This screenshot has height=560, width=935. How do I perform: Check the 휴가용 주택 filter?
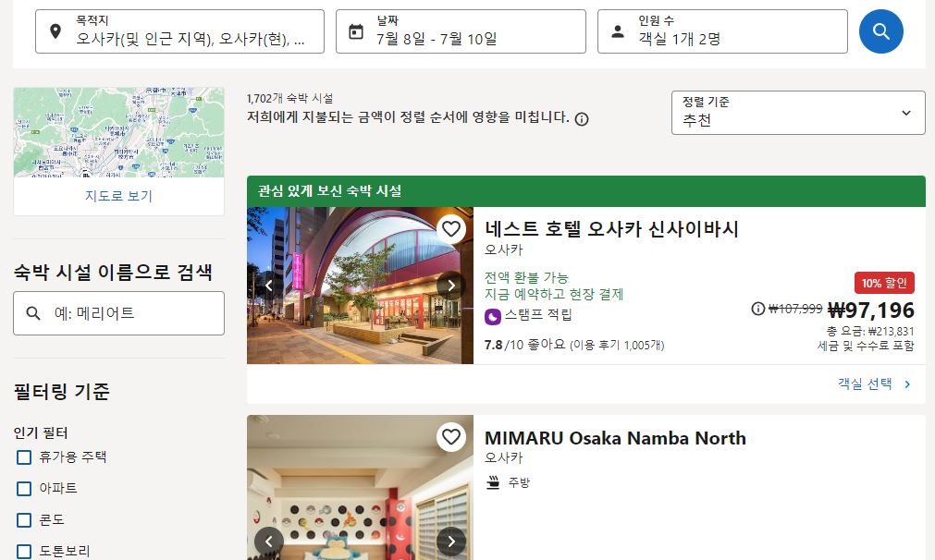[24, 457]
